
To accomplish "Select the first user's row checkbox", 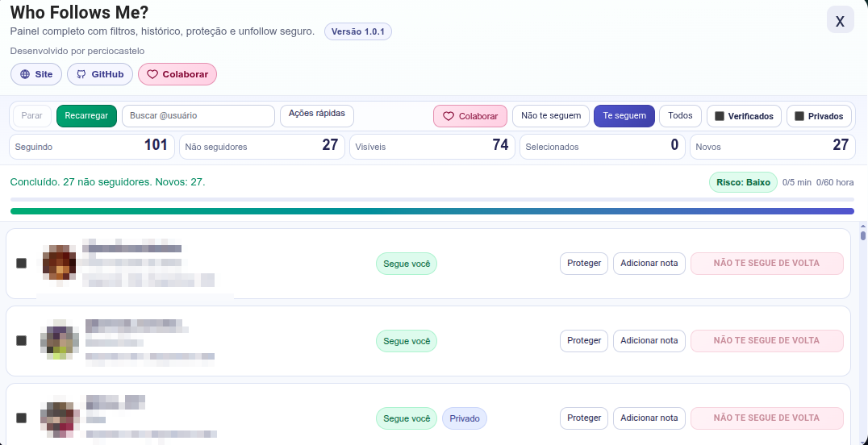I will [22, 263].
